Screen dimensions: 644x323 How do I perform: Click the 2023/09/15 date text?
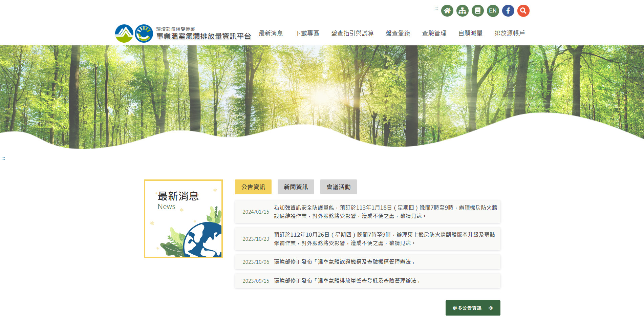256,281
